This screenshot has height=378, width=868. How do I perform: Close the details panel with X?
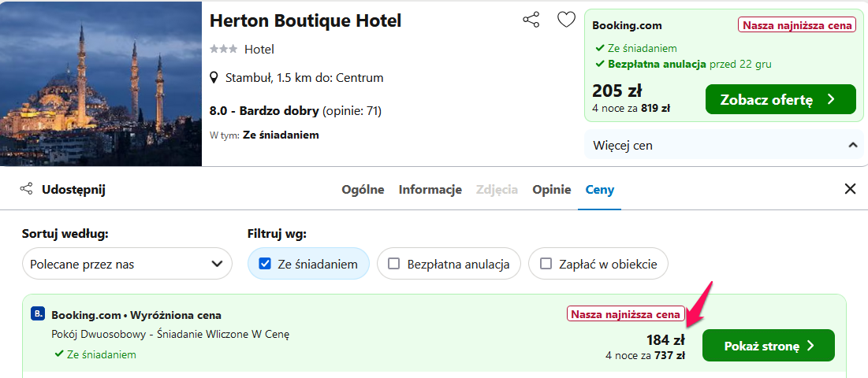tap(851, 189)
